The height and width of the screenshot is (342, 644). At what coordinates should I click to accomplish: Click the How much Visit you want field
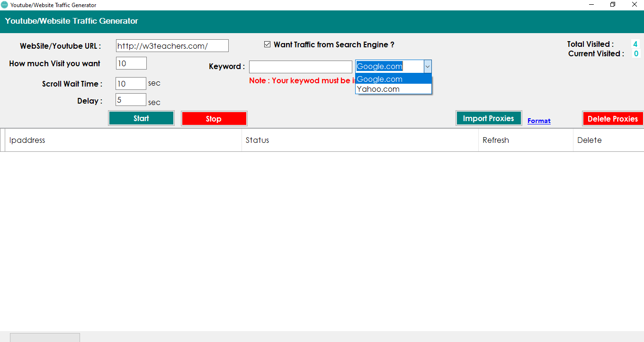[131, 62]
